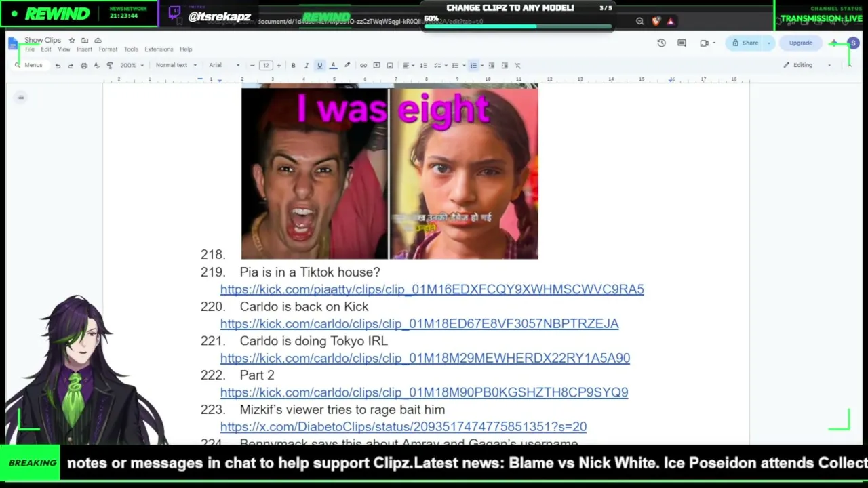Increase the font size

click(278, 66)
